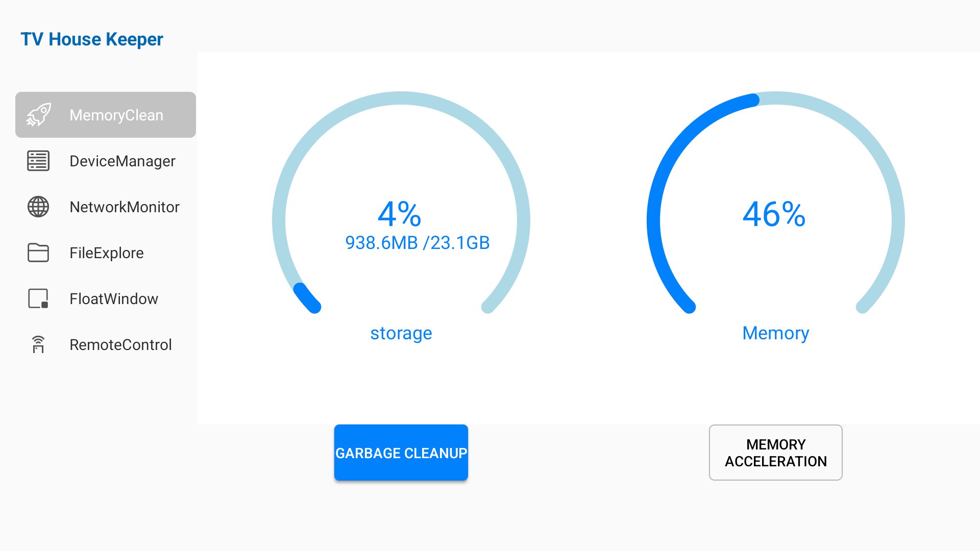The height and width of the screenshot is (551, 980).
Task: Select the MemoryClean rocket icon
Action: (38, 115)
